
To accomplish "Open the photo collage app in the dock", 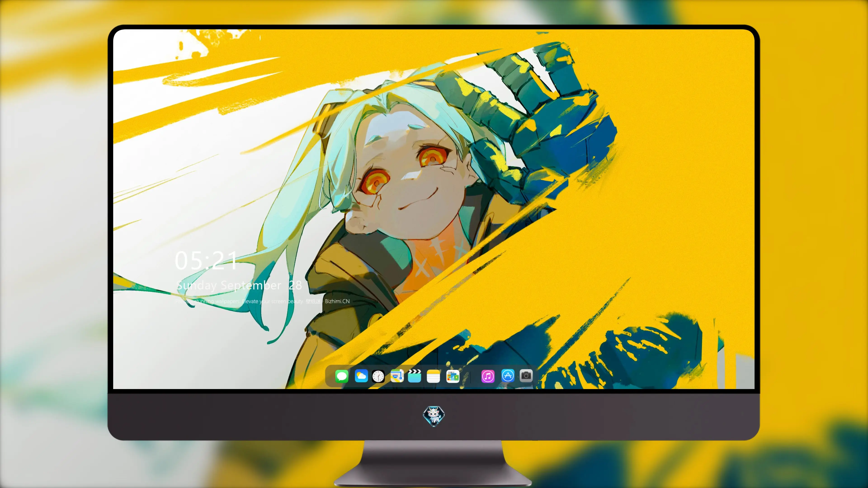I will 453,376.
